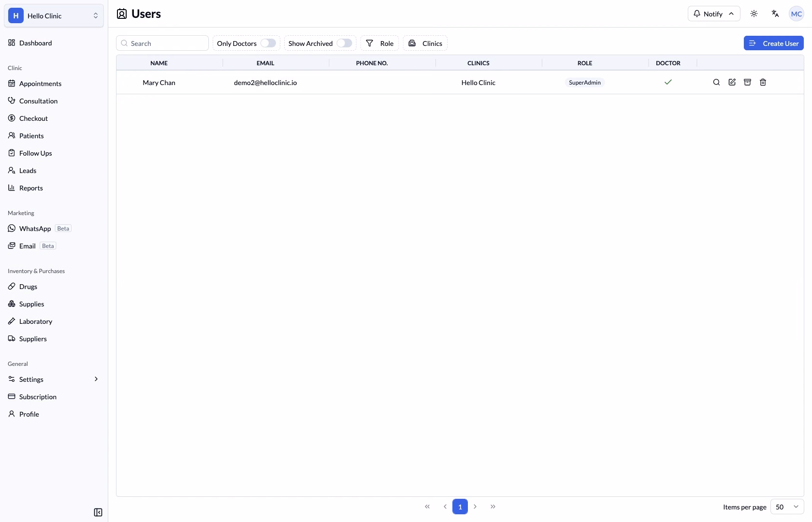
Task: Go to the previous page
Action: [x=445, y=507]
